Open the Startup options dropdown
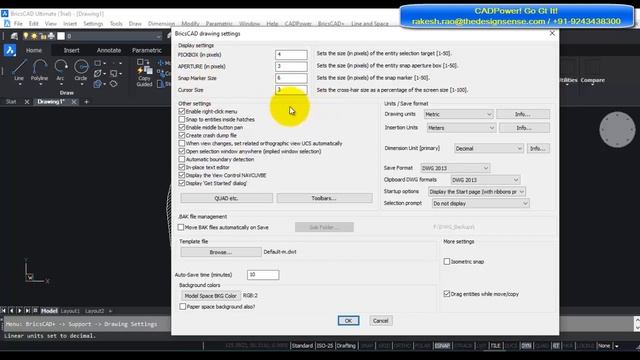 pyautogui.click(x=477, y=192)
